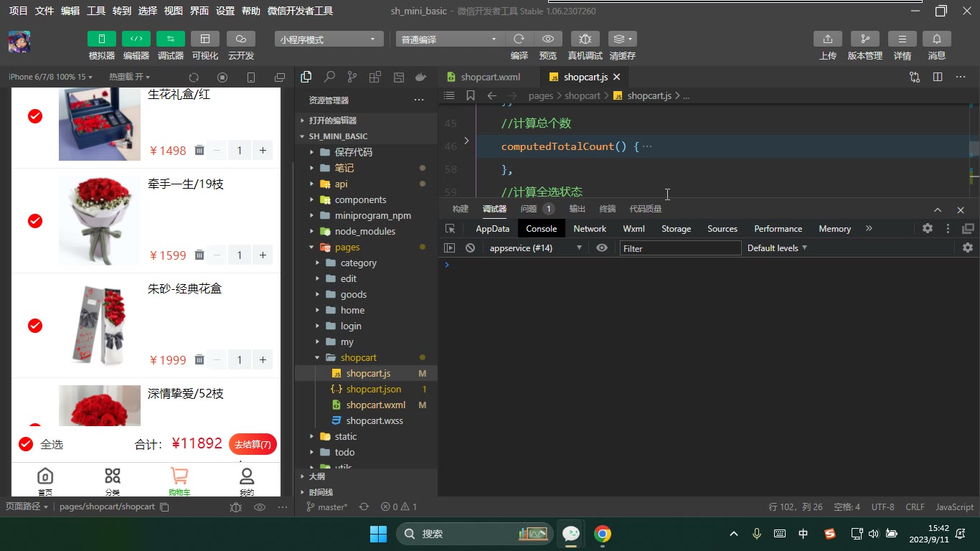This screenshot has width=980, height=551.
Task: Open the 工具 menu
Action: tap(95, 11)
